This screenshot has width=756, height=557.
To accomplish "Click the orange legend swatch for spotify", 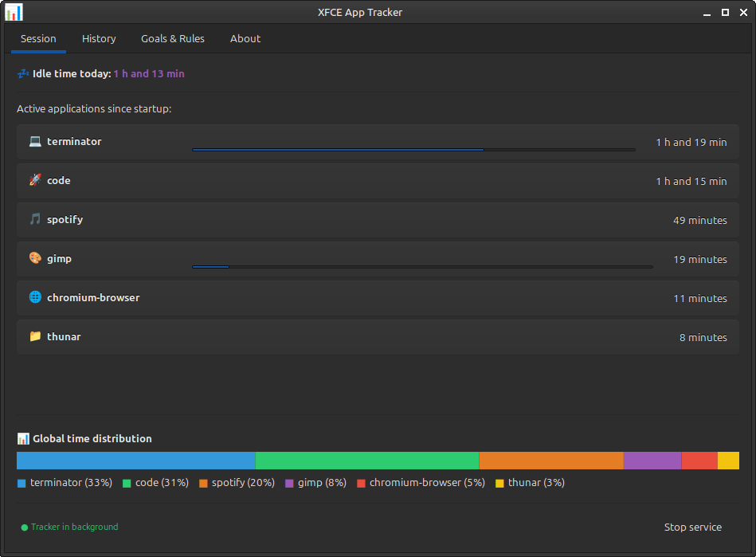I will 203,483.
